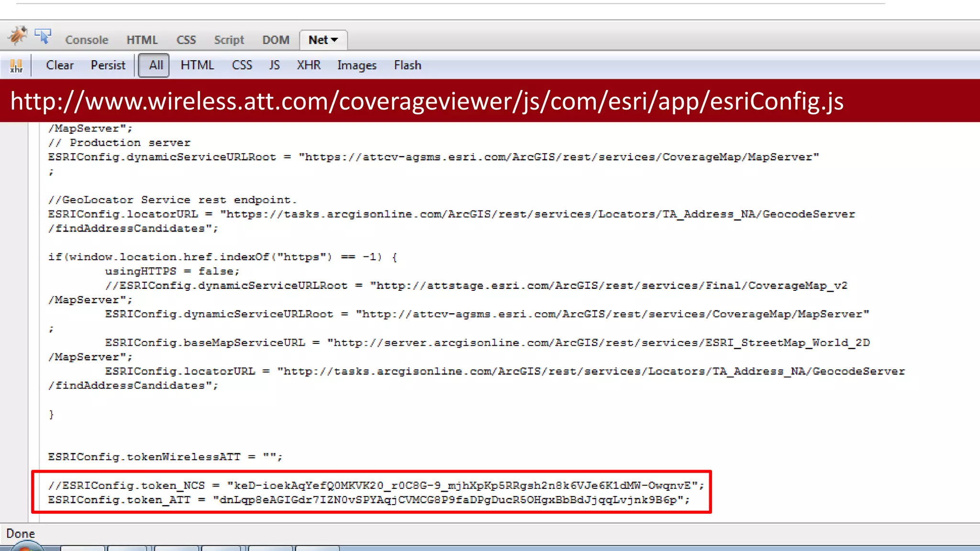980x551 pixels.
Task: Click the window.location.href.indexOf line
Action: (223, 257)
